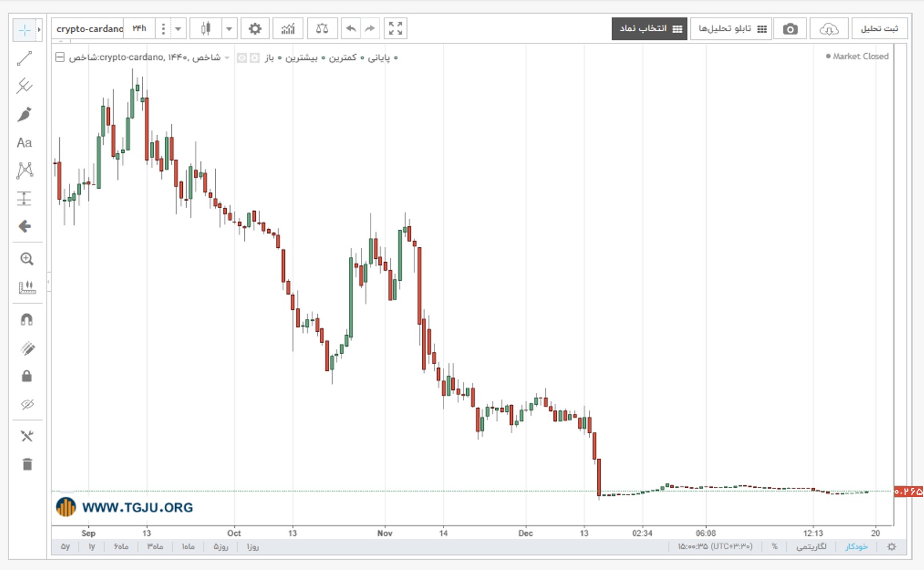Open the bottom-right axis settings gear
Image resolution: width=924 pixels, height=570 pixels.
point(892,547)
